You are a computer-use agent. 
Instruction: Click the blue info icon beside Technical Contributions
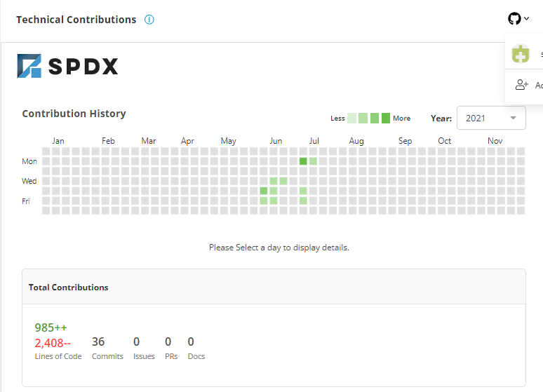[149, 20]
